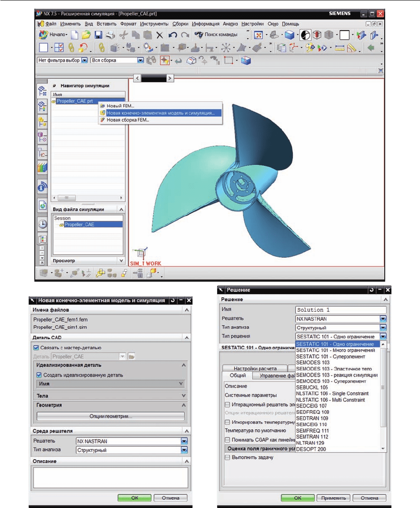The image size is (420, 508).
Task: Click the green back arrow toolbar icon
Action: (371, 48)
